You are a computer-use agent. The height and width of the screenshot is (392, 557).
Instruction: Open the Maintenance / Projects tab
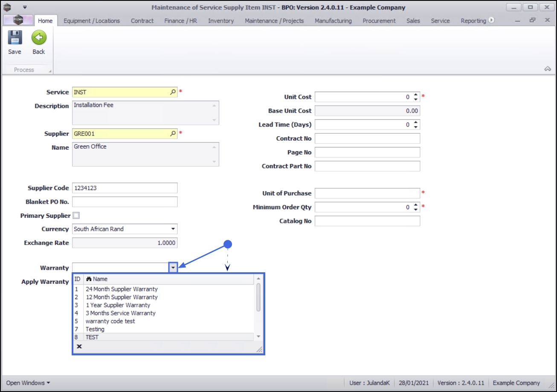pos(274,20)
